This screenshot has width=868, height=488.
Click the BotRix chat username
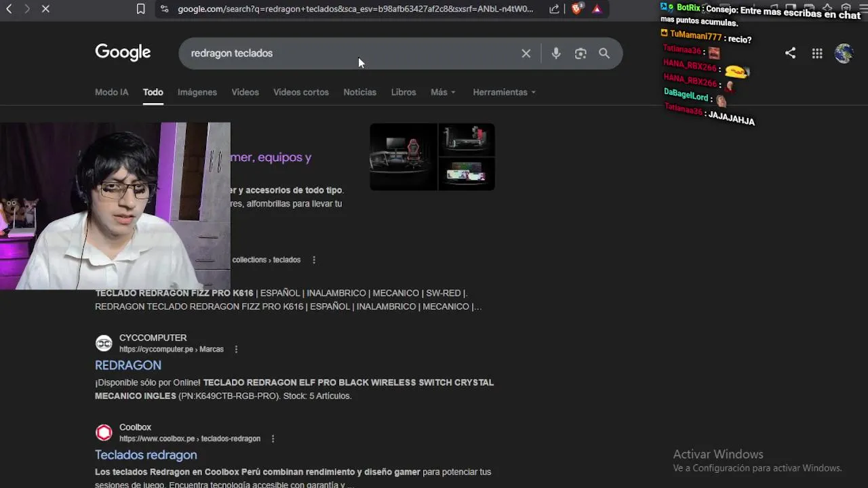(x=689, y=8)
